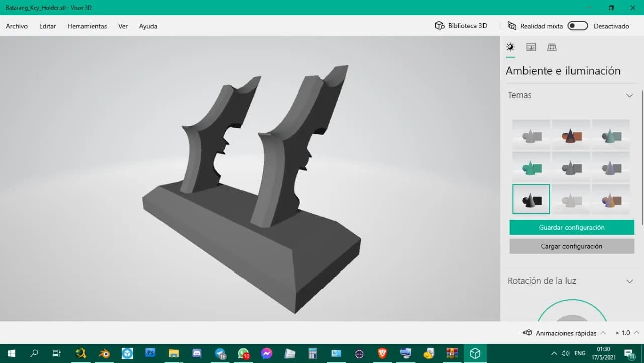Open the grid view panel tab icon

click(552, 47)
